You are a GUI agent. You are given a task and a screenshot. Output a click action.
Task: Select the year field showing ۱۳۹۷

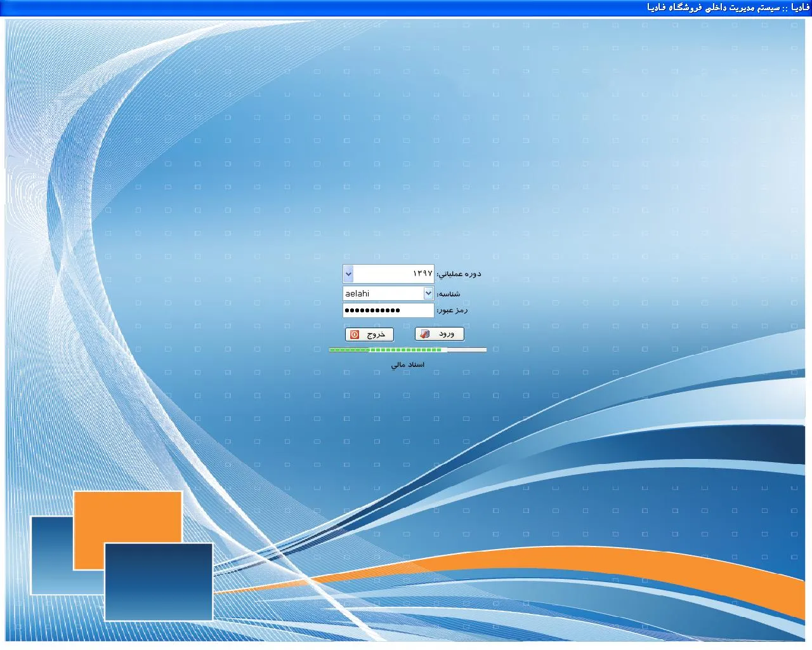393,274
